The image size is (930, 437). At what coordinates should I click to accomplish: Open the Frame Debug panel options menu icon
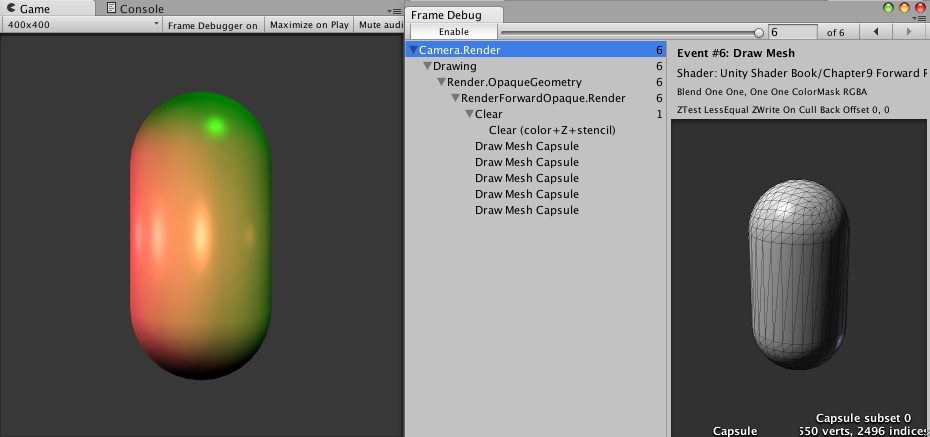click(x=919, y=18)
